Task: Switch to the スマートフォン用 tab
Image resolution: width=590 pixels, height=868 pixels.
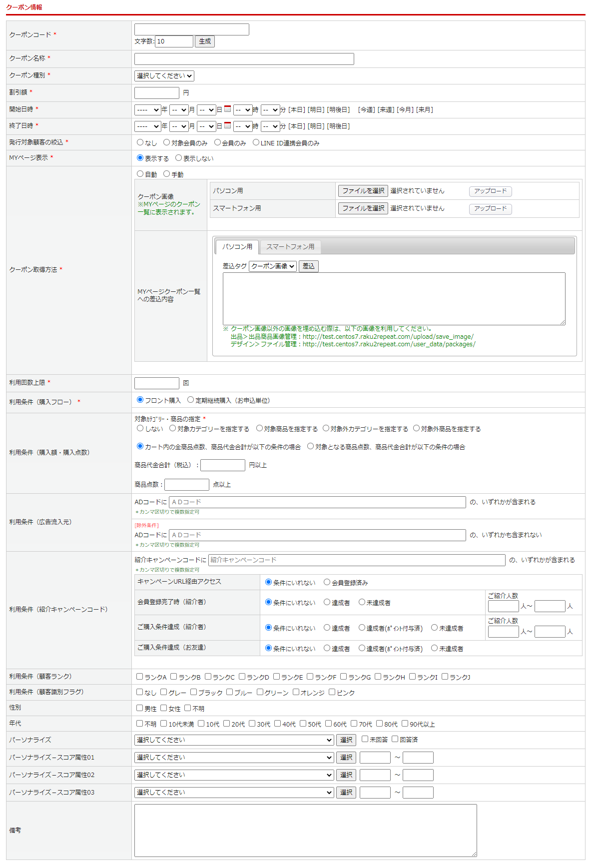Action: 290,247
